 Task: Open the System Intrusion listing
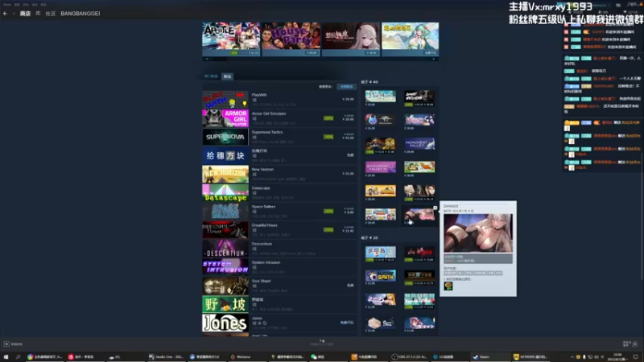[279, 267]
